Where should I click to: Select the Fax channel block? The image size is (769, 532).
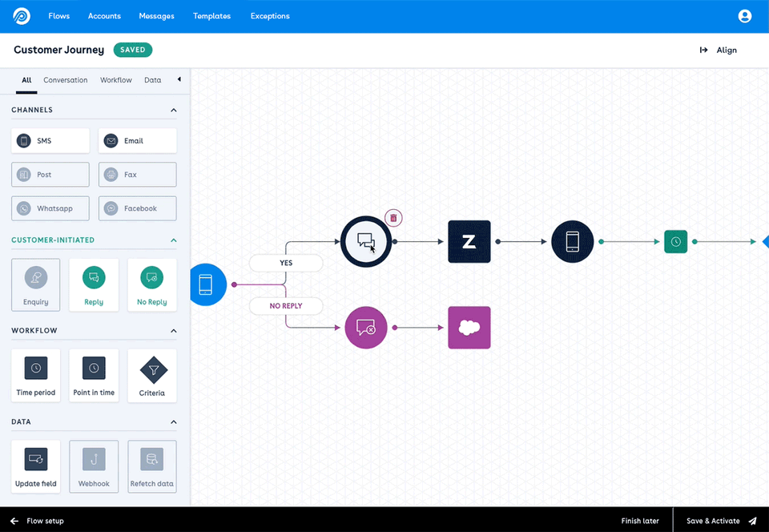(137, 175)
